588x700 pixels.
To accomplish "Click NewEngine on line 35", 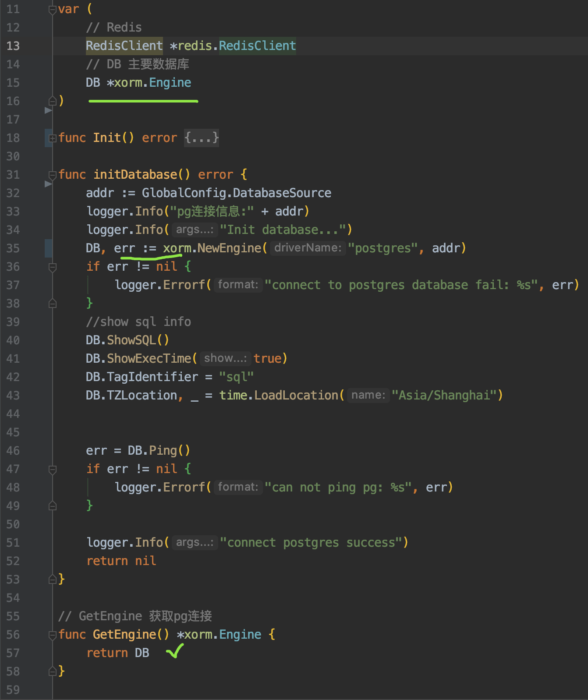I will pyautogui.click(x=229, y=248).
